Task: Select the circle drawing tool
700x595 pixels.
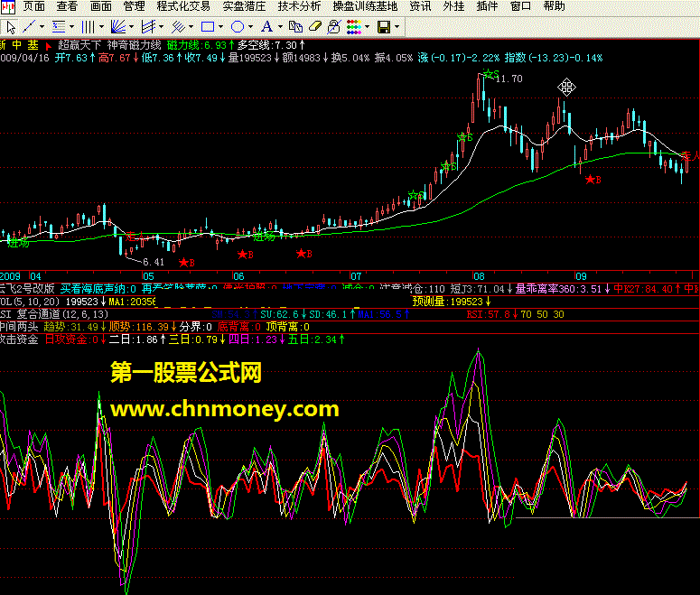Action: click(238, 27)
